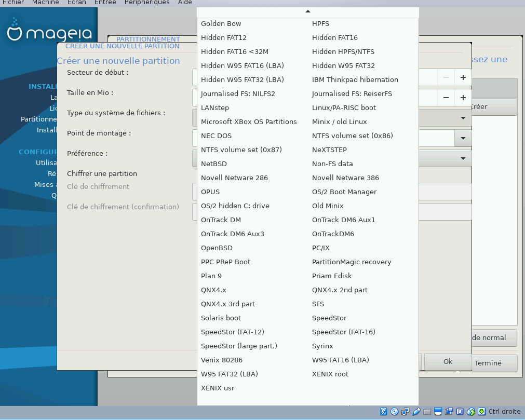Select HPFS filesystem type
Viewport: 525px width, 420px height.
click(x=320, y=24)
